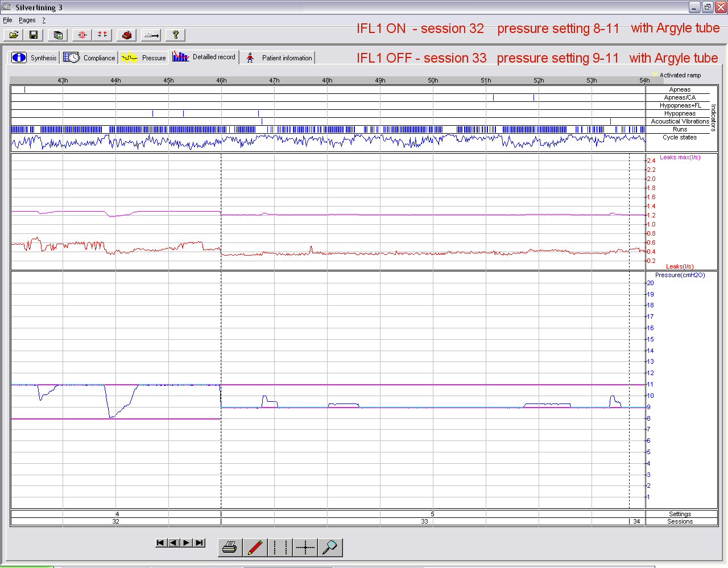
Task: Click the floppy disk save icon
Action: (34, 35)
